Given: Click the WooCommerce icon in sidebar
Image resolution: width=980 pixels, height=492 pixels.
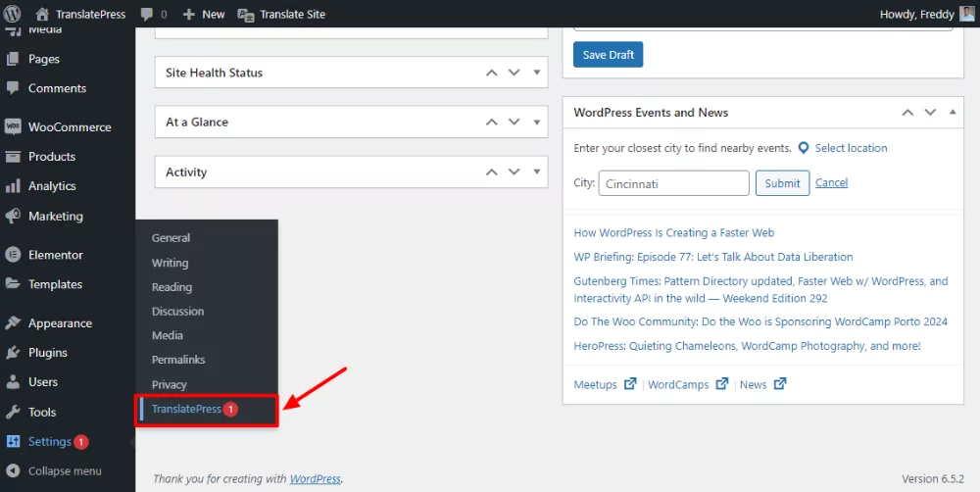Looking at the screenshot, I should point(13,126).
